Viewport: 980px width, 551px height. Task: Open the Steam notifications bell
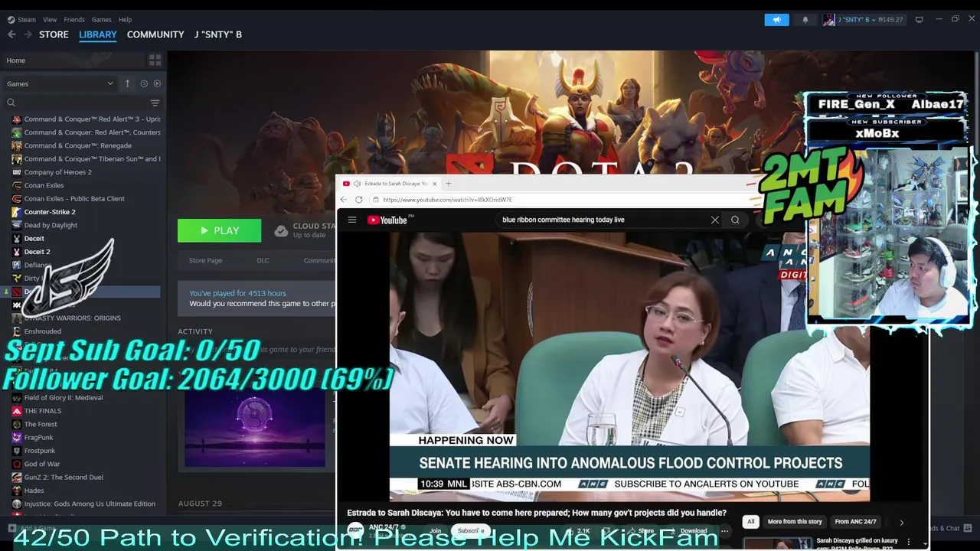[805, 20]
